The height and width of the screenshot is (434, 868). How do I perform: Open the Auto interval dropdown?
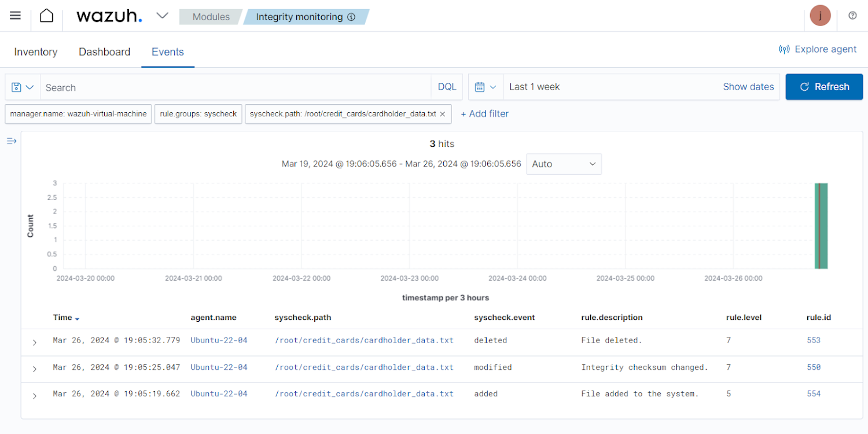tap(564, 164)
